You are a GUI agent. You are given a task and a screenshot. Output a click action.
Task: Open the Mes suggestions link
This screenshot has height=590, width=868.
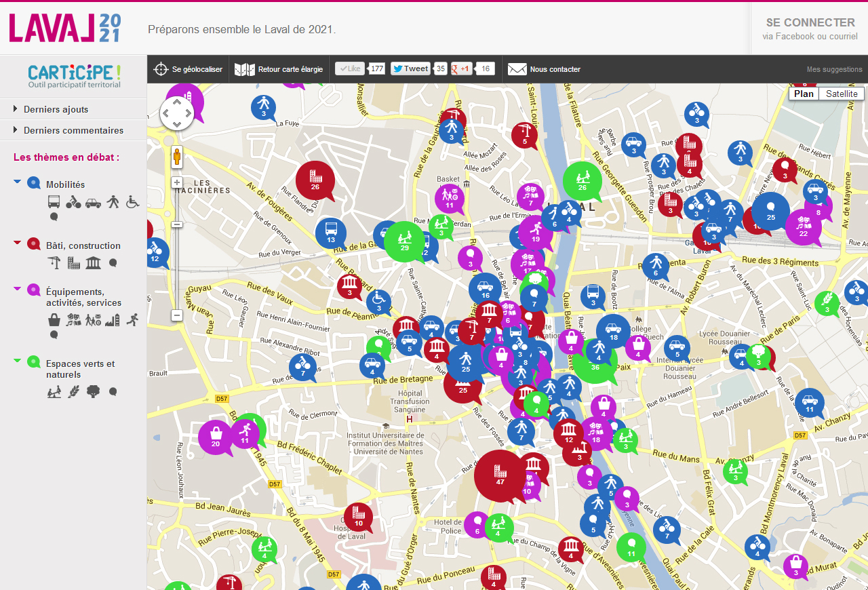click(x=834, y=69)
